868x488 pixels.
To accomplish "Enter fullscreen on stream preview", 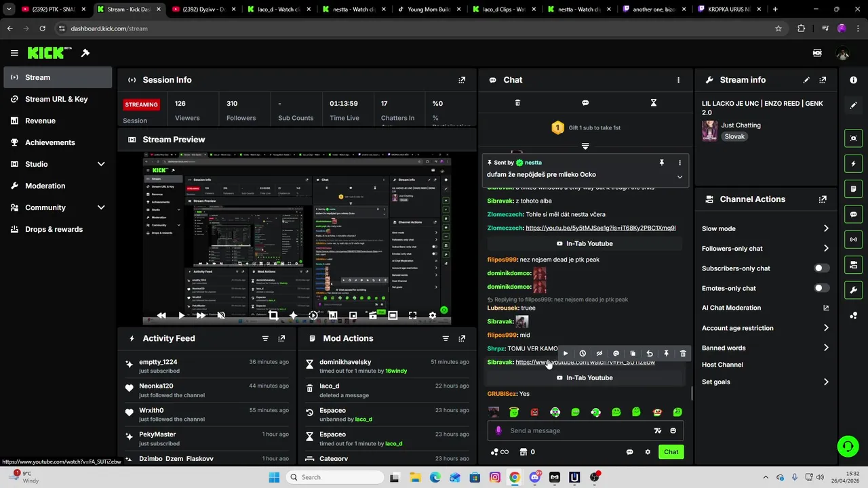I will (x=412, y=315).
